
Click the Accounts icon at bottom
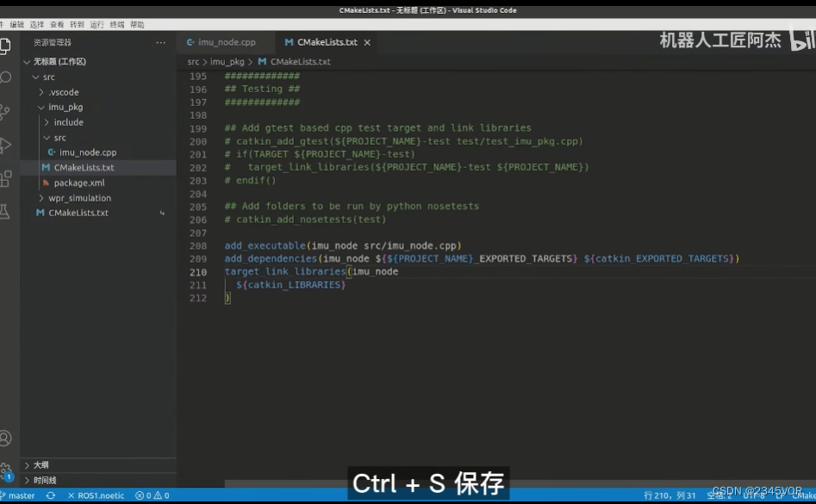point(8,439)
